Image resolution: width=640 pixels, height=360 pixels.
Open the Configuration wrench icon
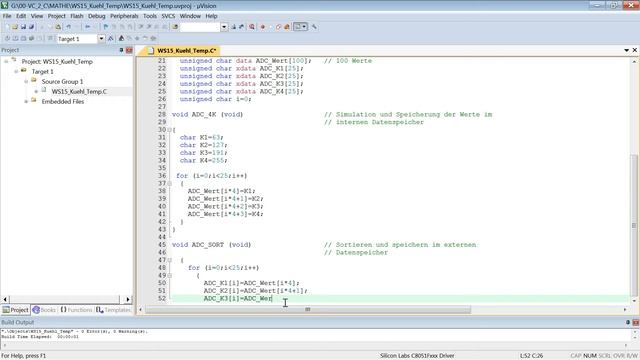314,27
